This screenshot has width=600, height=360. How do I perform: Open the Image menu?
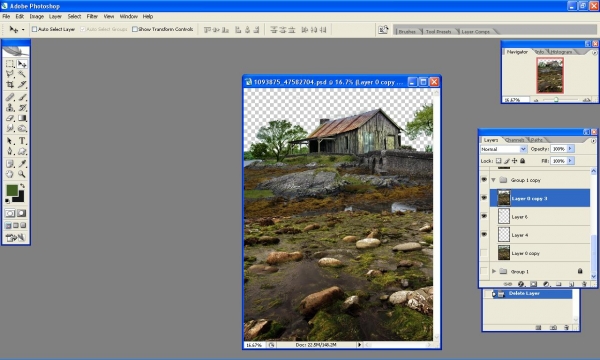[37, 16]
